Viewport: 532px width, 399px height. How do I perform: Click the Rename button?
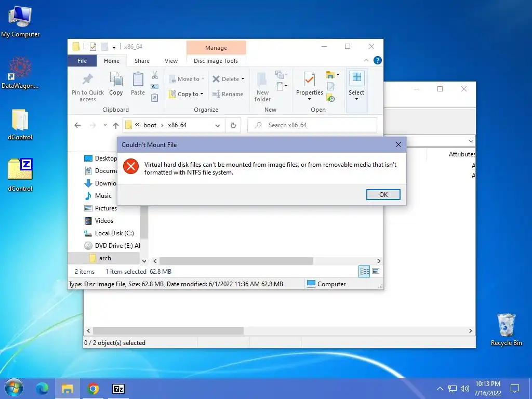[228, 94]
